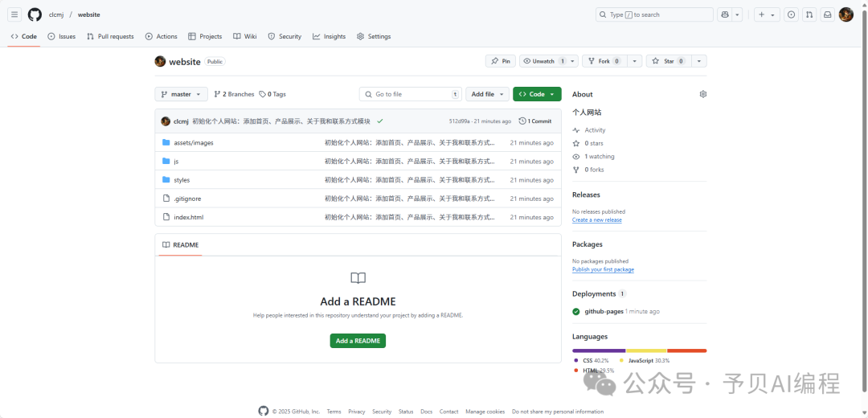Click the index.html file icon
The width and height of the screenshot is (868, 418).
click(166, 217)
